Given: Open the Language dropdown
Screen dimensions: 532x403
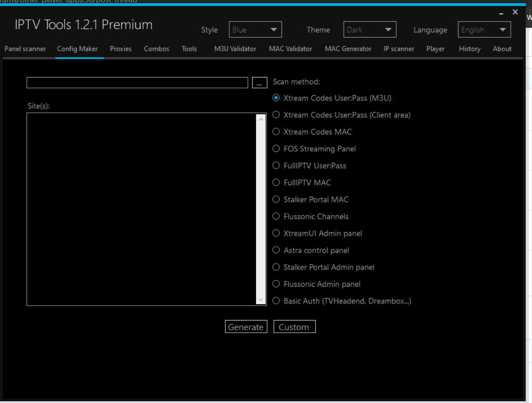Looking at the screenshot, I should pyautogui.click(x=484, y=29).
